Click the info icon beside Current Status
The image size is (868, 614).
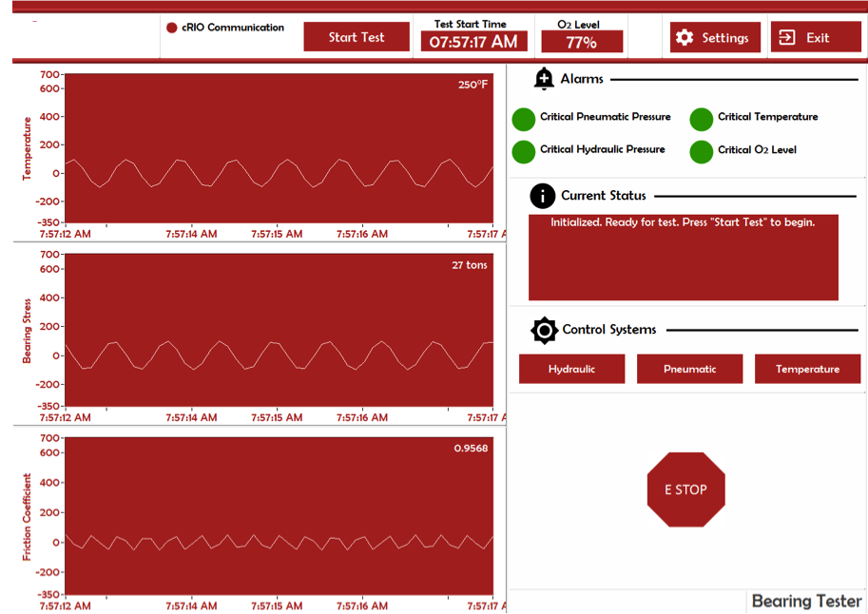[x=542, y=196]
